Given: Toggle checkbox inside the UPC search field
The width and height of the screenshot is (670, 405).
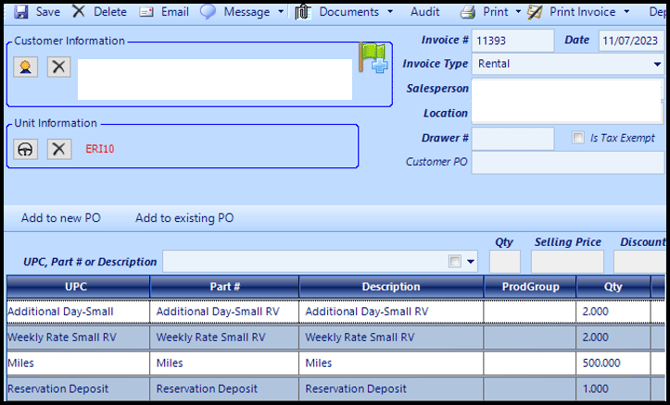Looking at the screenshot, I should pos(455,262).
